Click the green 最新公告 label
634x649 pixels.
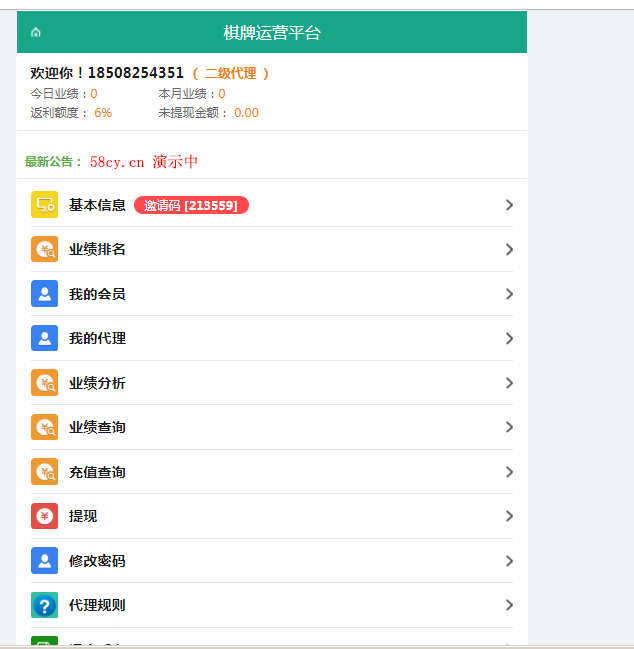click(54, 162)
